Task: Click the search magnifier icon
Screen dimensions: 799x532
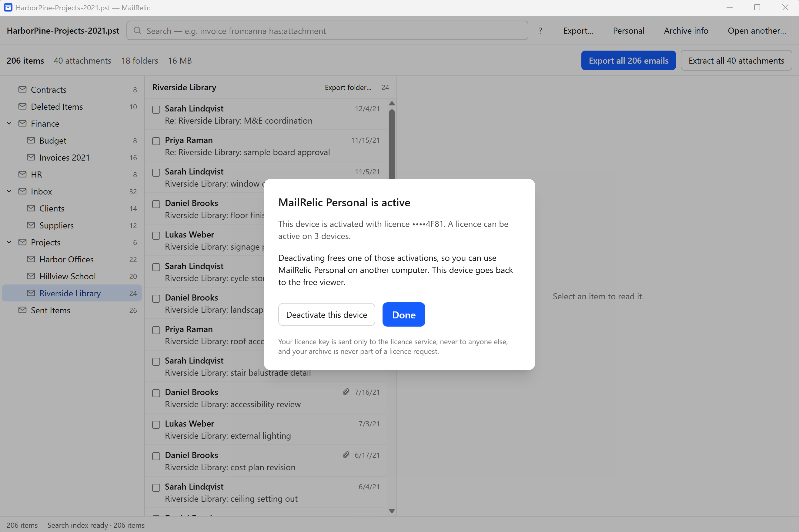Action: tap(137, 31)
